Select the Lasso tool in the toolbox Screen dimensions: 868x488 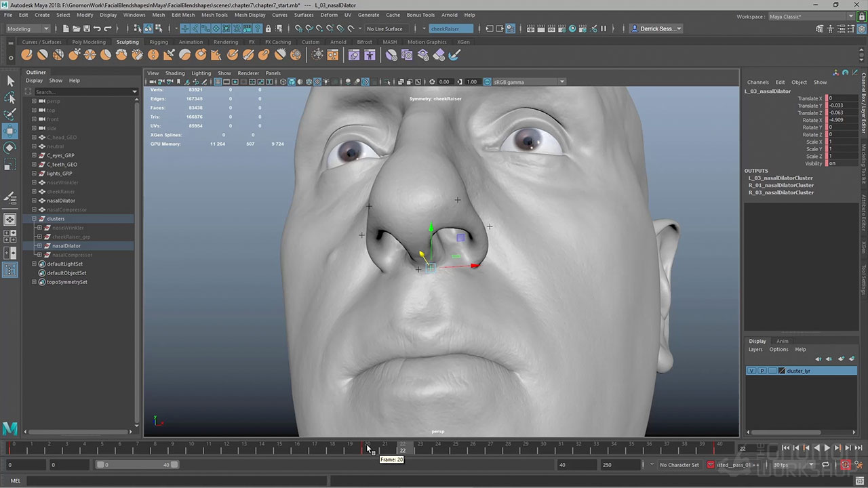click(x=10, y=98)
